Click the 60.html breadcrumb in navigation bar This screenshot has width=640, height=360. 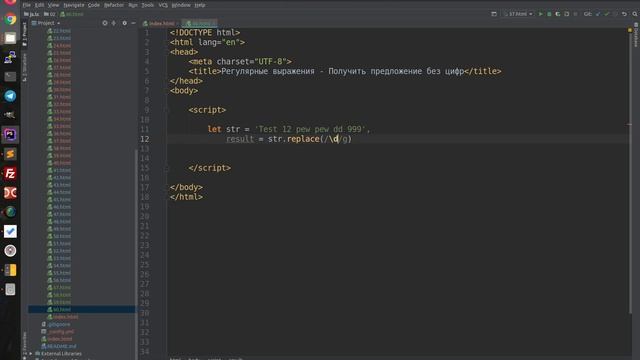click(71, 14)
